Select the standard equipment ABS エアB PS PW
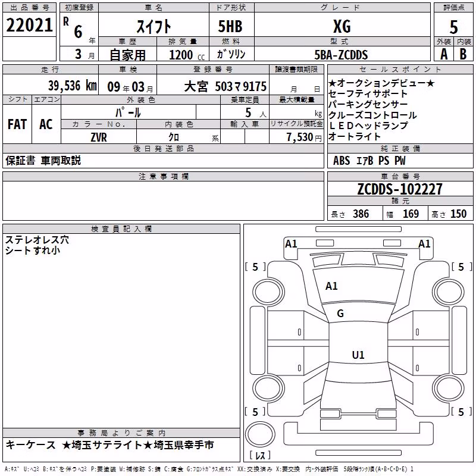 pyautogui.click(x=369, y=161)
